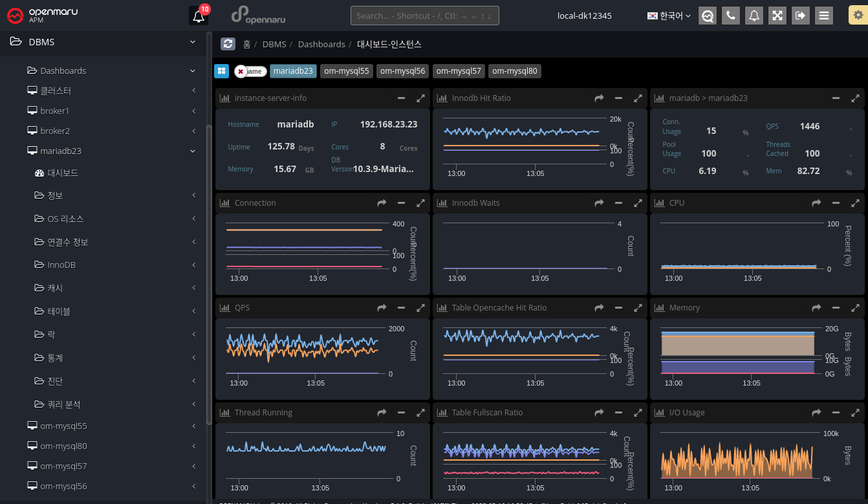Click the blue grid layout icon
This screenshot has height=504, width=868.
pos(221,71)
